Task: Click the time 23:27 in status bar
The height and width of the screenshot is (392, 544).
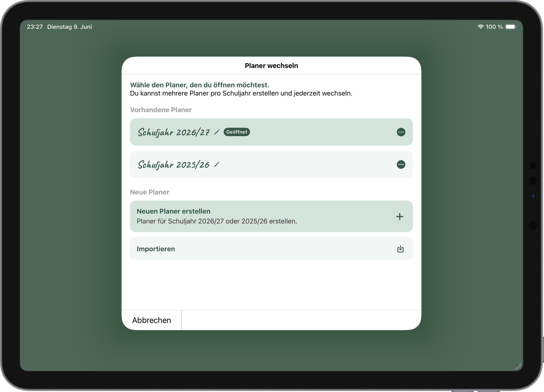Action: pos(35,27)
